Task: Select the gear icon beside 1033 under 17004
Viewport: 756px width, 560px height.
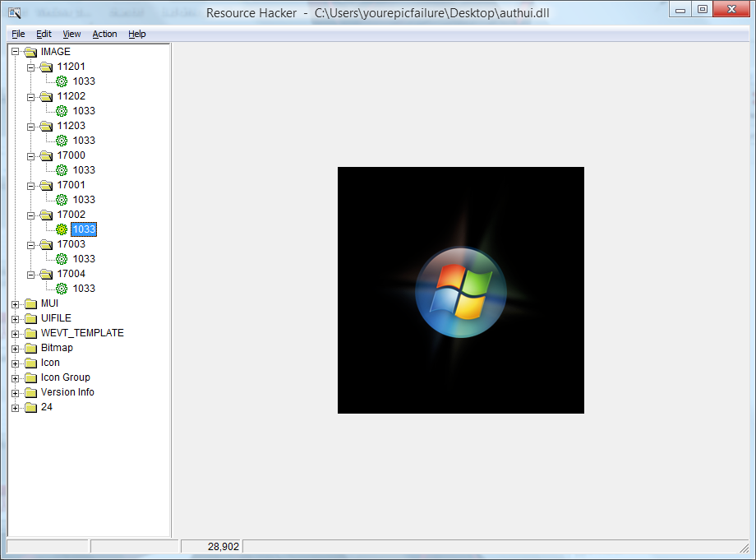Action: tap(62, 288)
